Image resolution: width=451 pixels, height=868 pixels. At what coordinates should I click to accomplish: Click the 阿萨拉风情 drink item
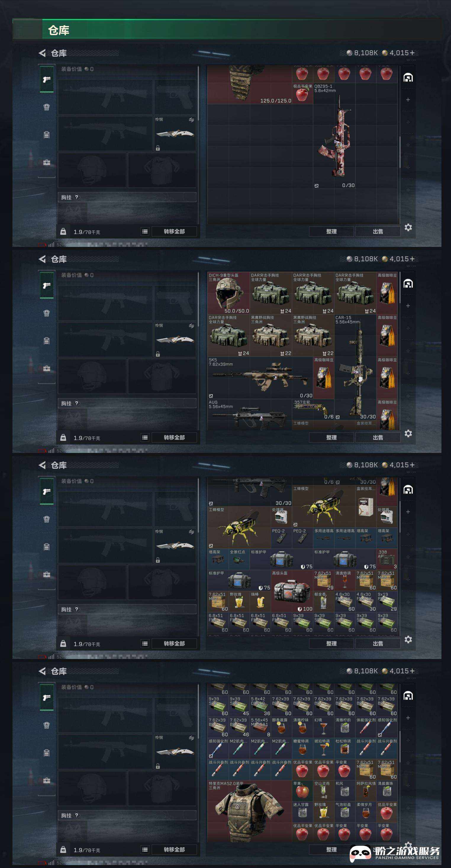click(x=366, y=791)
